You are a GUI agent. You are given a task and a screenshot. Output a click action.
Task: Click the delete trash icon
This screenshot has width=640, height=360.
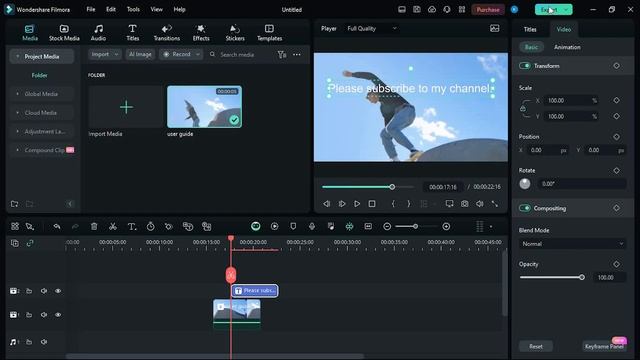click(x=94, y=226)
